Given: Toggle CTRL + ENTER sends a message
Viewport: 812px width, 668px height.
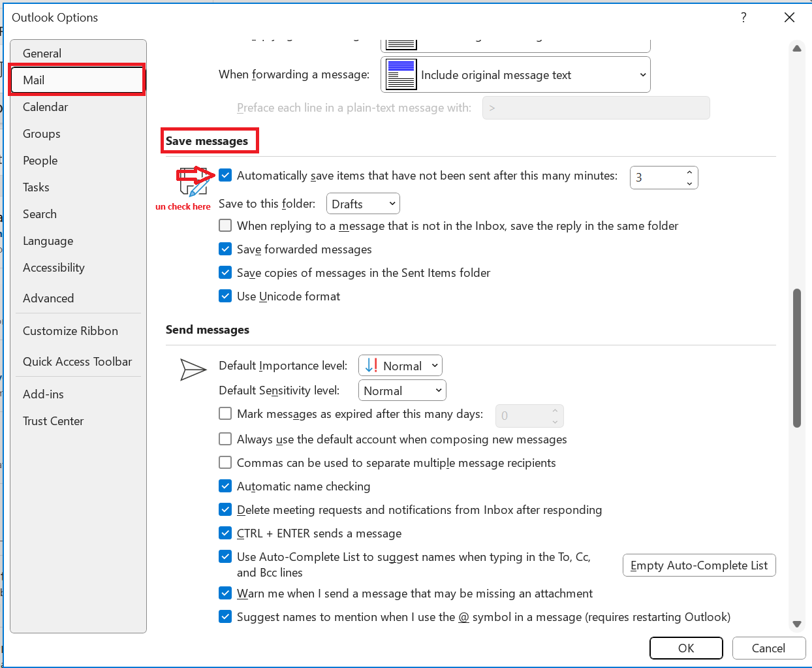Looking at the screenshot, I should 225,533.
